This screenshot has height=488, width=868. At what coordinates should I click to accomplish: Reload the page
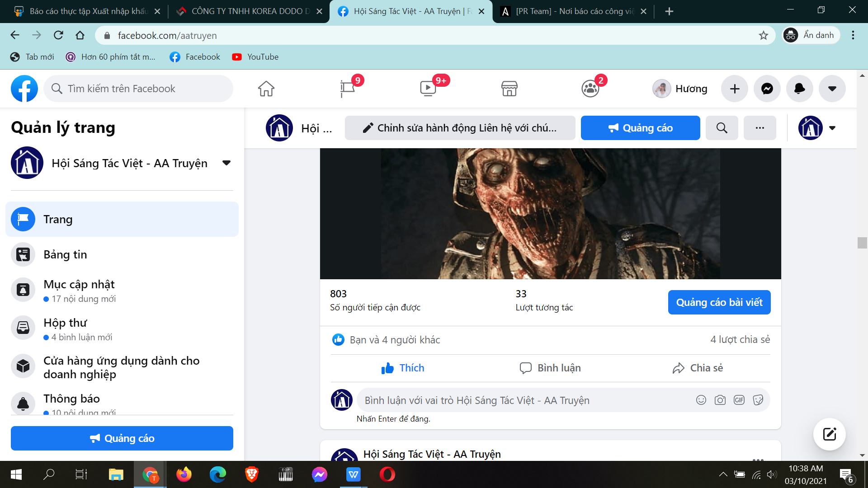[58, 35]
